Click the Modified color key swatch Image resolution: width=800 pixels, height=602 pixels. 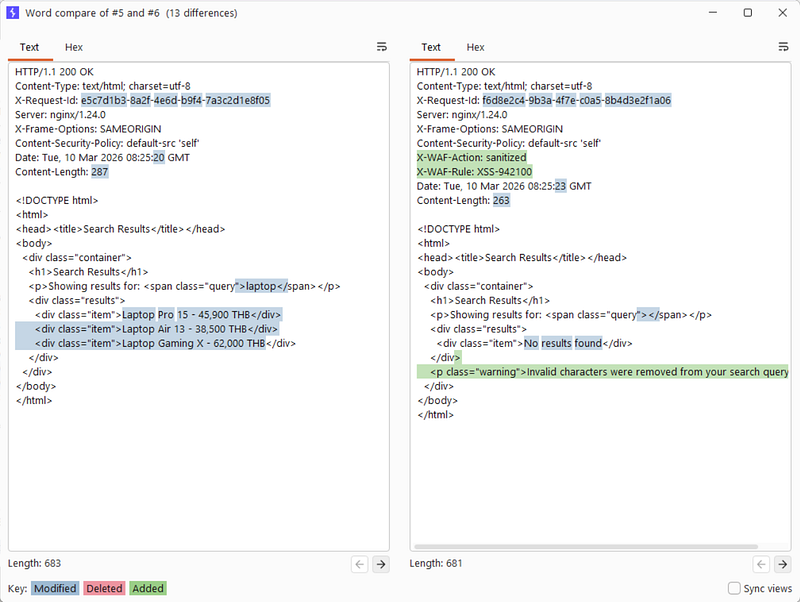coord(55,588)
